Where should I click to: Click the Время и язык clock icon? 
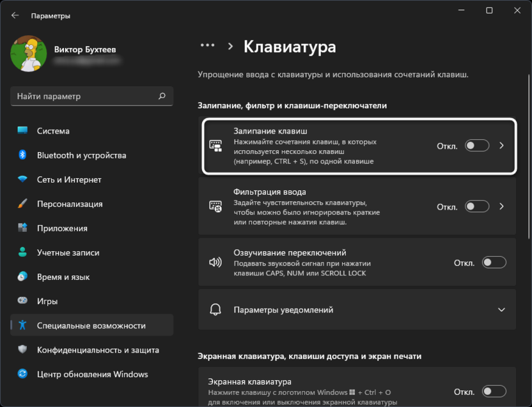point(22,277)
